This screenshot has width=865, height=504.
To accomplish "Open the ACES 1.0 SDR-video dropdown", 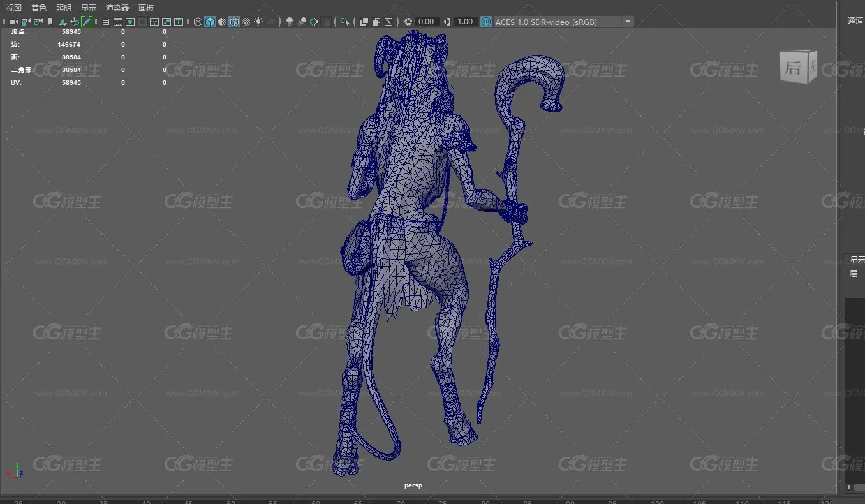I will point(564,22).
